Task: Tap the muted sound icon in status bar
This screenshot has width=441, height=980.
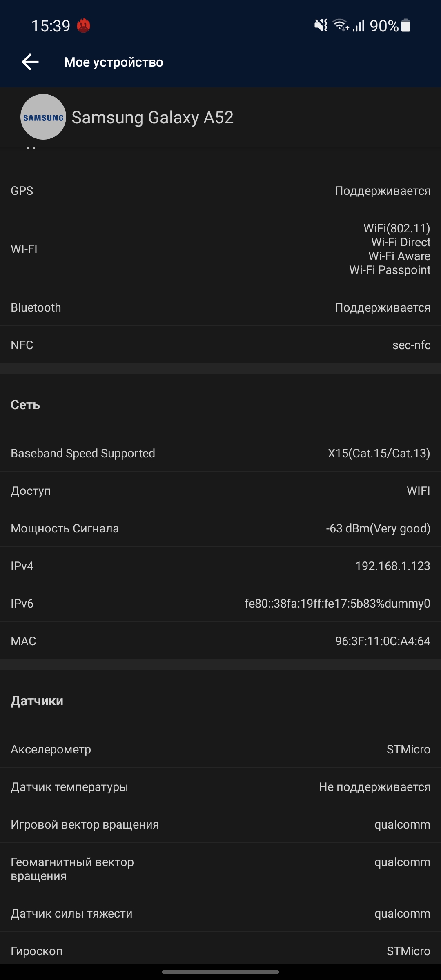Action: click(x=321, y=26)
